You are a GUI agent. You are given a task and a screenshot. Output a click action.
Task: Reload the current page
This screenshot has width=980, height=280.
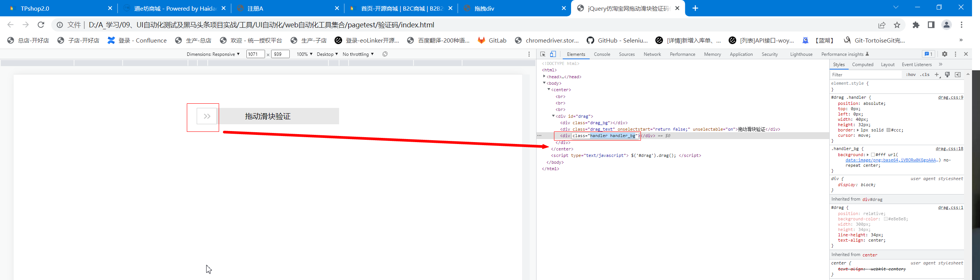41,25
